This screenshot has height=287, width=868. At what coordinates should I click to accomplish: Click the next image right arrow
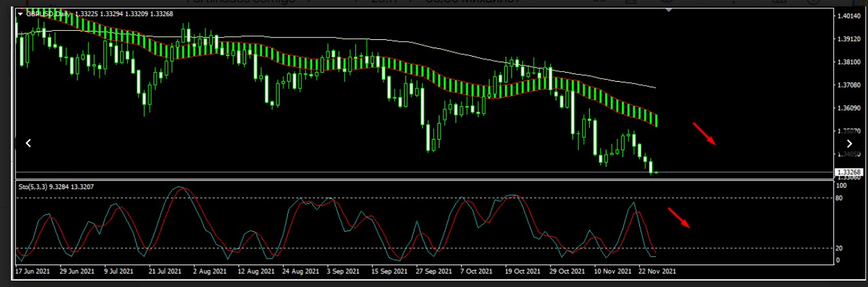tap(849, 143)
